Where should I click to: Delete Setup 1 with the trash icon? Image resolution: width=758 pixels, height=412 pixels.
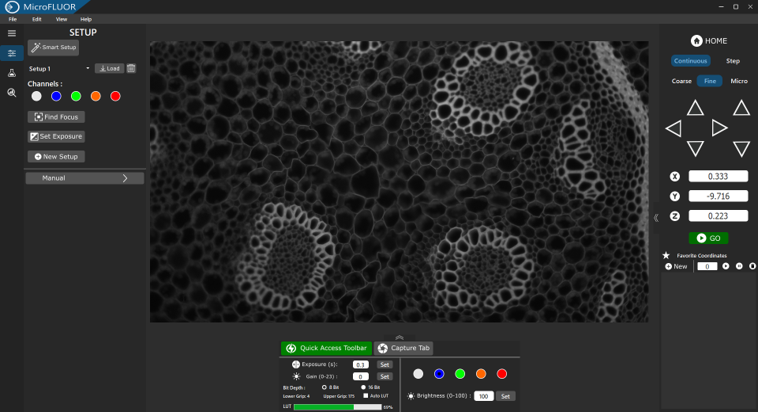pos(131,68)
